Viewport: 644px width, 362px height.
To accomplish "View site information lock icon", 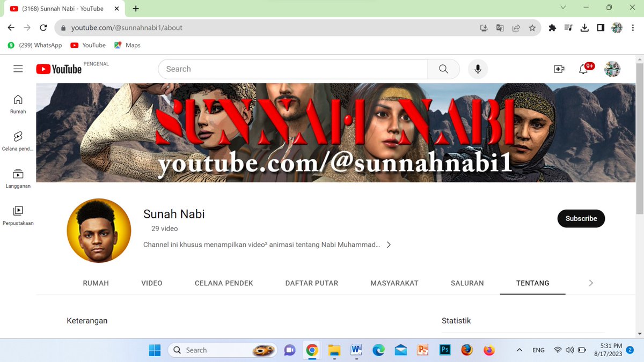I will [x=63, y=28].
